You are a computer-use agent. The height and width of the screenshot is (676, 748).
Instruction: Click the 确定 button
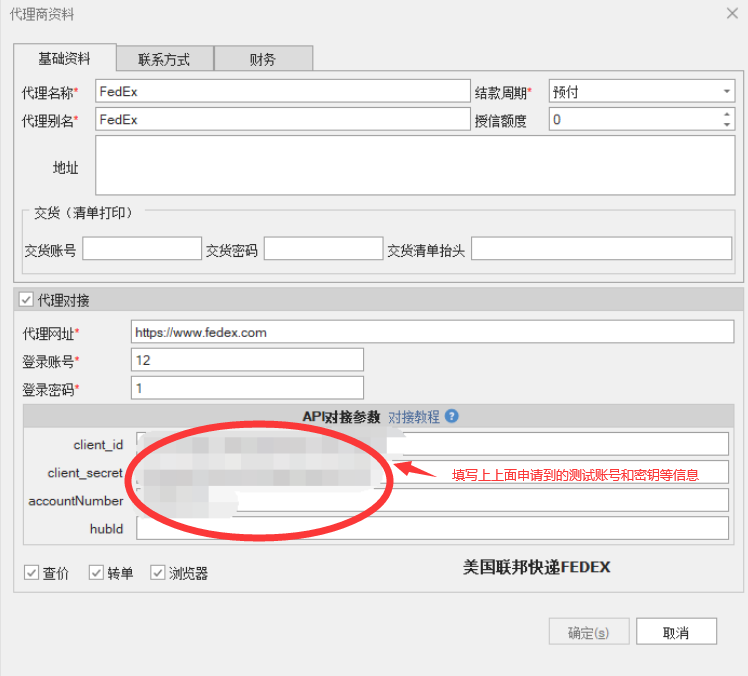(x=588, y=632)
